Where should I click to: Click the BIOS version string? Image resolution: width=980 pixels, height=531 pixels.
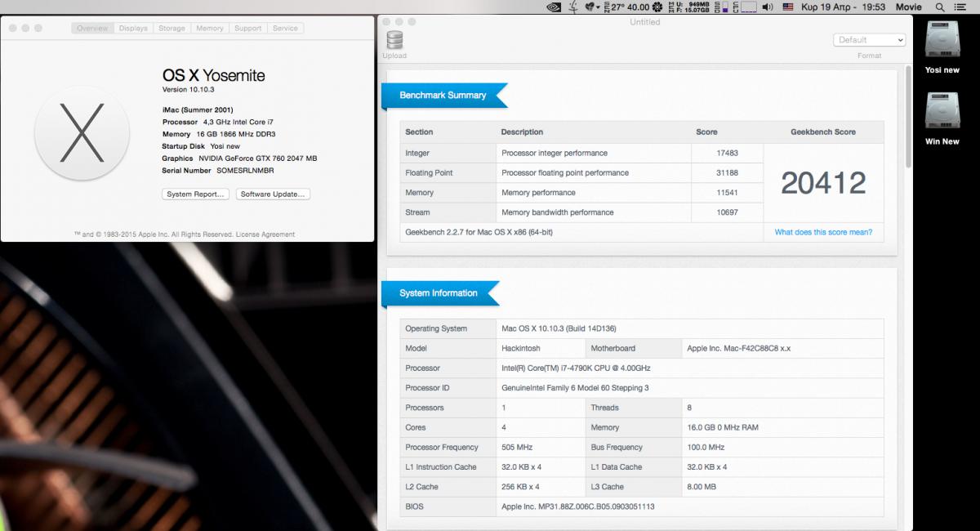578,506
